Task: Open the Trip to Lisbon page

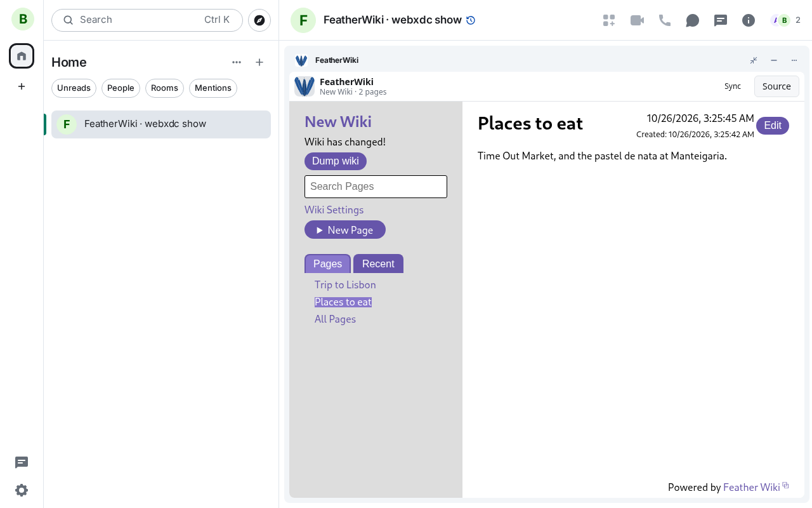Action: pyautogui.click(x=345, y=285)
